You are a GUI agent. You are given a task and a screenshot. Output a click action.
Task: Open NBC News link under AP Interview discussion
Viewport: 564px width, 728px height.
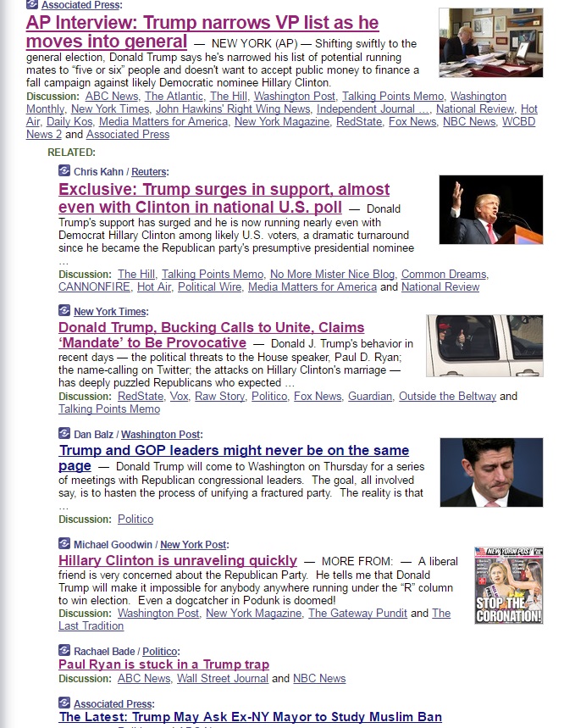click(469, 122)
